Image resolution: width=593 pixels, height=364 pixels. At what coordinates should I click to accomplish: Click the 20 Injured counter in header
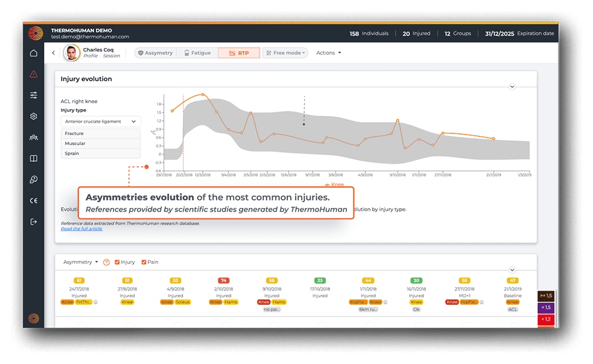click(416, 33)
